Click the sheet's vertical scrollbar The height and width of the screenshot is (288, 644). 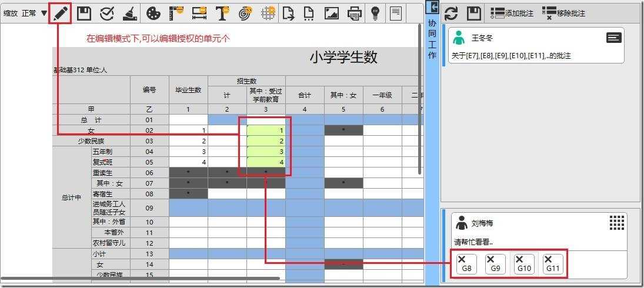click(419, 99)
